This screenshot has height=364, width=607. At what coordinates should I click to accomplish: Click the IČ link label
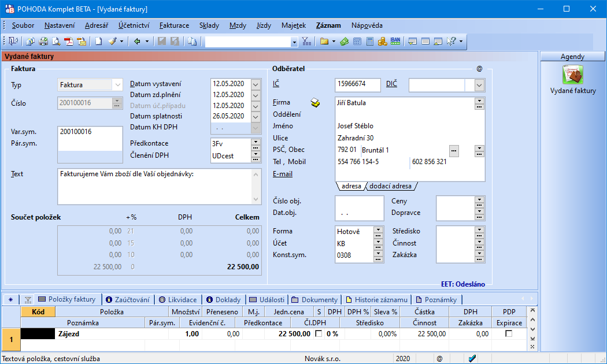[x=276, y=84]
